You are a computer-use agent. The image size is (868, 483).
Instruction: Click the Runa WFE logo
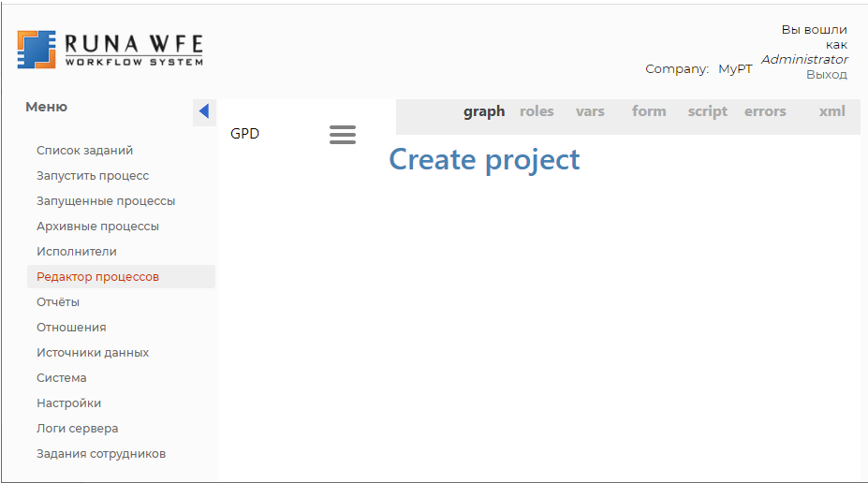pyautogui.click(x=110, y=50)
